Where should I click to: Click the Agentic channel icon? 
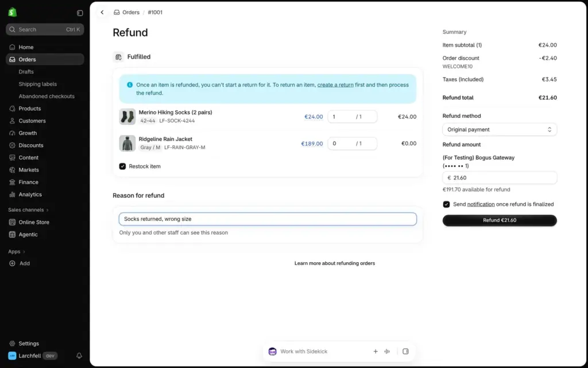pos(13,235)
